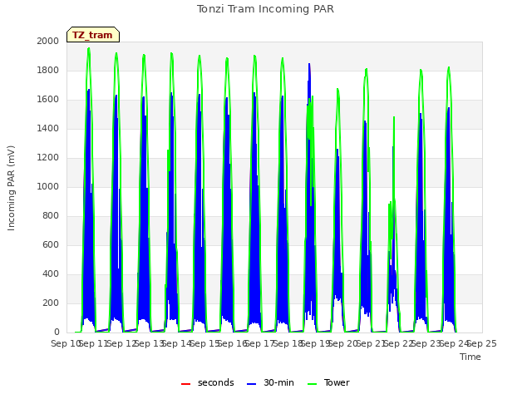Viewport: 532px width, 399px height.
Task: Click the green Tower legend swatch
Action: 312,384
